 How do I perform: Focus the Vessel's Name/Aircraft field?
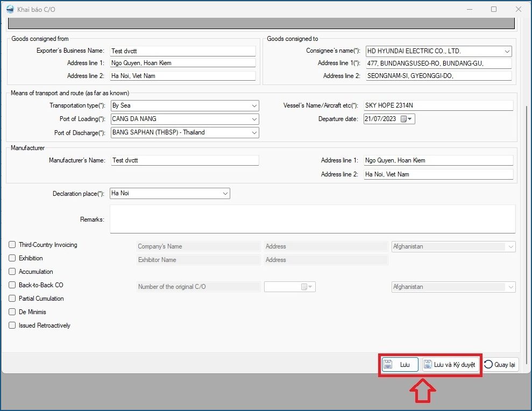(x=438, y=105)
